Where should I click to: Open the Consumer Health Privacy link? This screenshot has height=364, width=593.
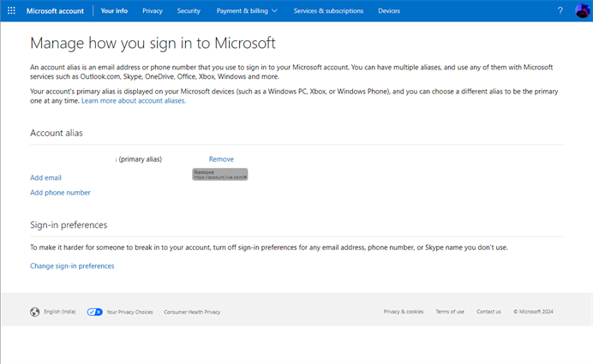coord(192,312)
